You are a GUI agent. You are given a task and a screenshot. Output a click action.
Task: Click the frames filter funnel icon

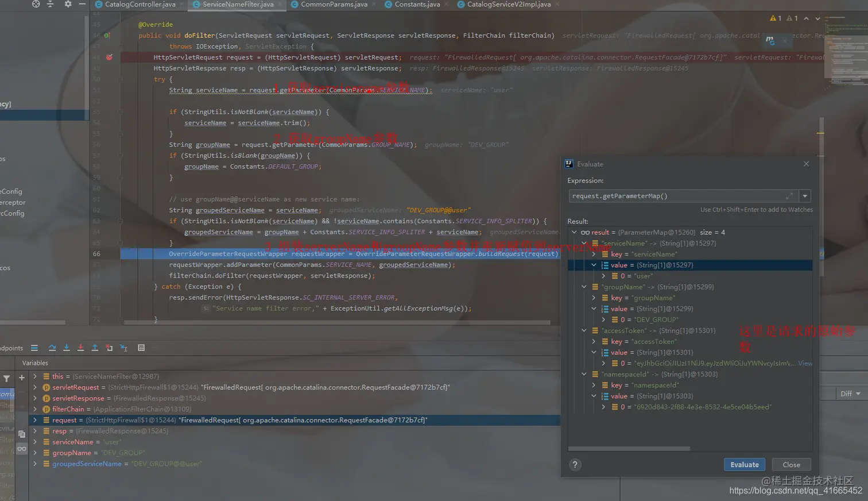pyautogui.click(x=6, y=379)
